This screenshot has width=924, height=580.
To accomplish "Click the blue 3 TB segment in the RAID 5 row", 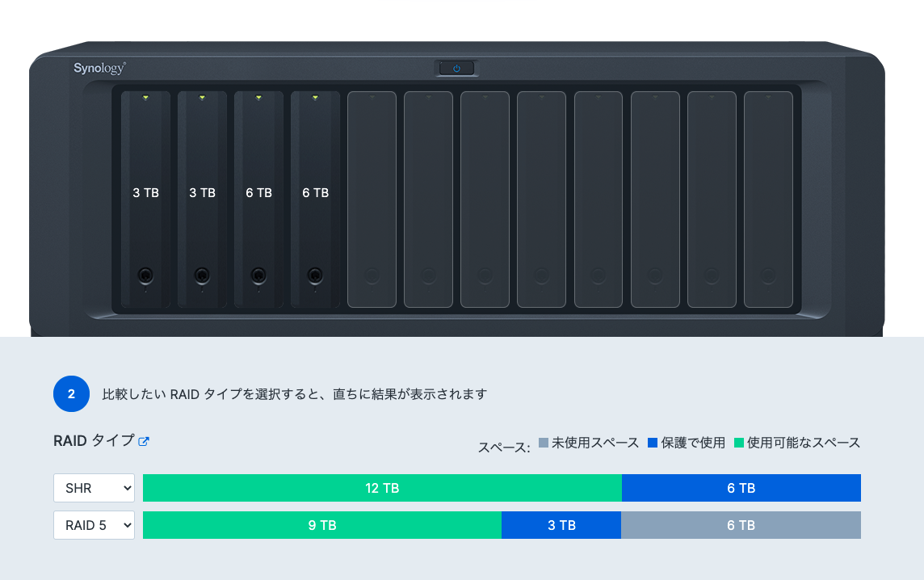I will [561, 525].
